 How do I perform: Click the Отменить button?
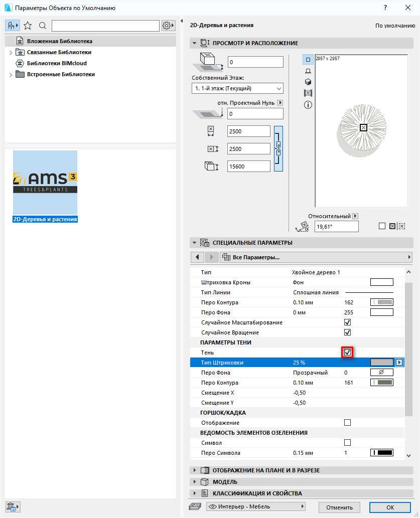[339, 507]
